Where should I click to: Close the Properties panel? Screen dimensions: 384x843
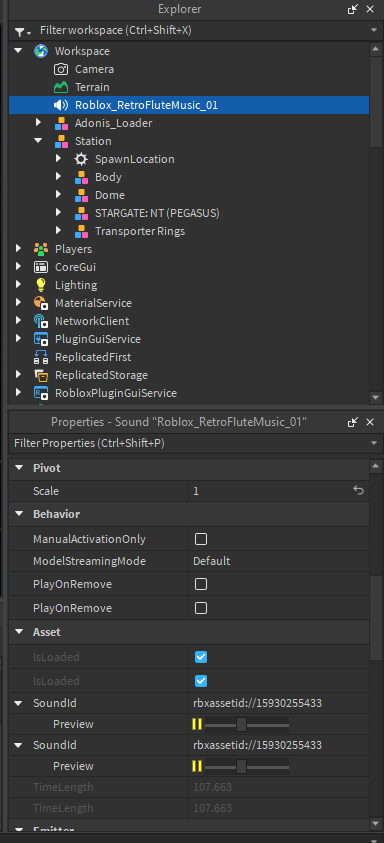point(370,422)
